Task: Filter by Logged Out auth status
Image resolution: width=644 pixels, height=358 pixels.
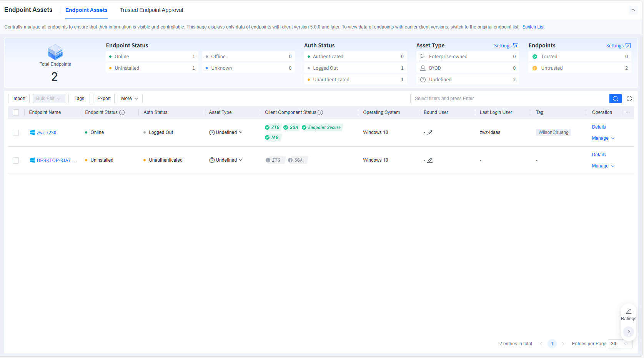Action: 355,68
